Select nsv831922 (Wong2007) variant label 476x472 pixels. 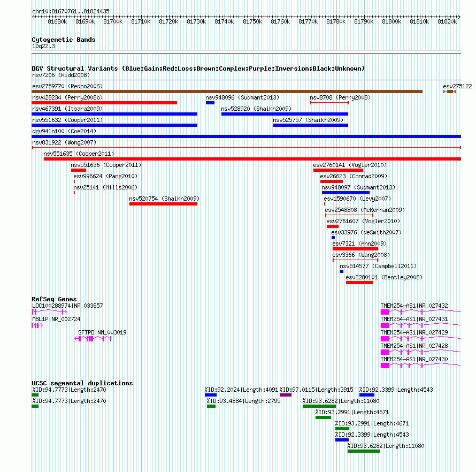coord(64,142)
